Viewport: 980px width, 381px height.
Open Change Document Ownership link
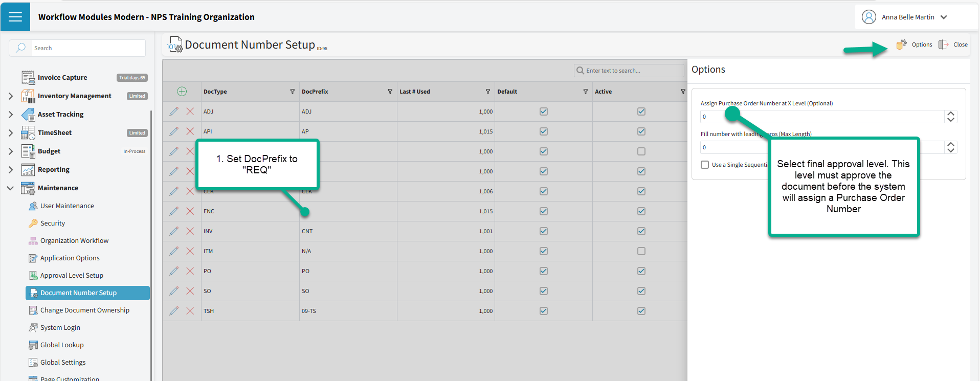(x=84, y=310)
